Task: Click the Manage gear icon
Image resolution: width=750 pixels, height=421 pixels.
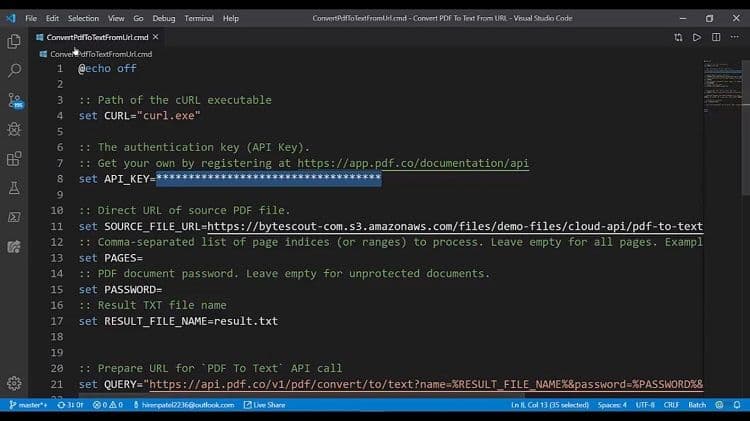Action: point(14,383)
